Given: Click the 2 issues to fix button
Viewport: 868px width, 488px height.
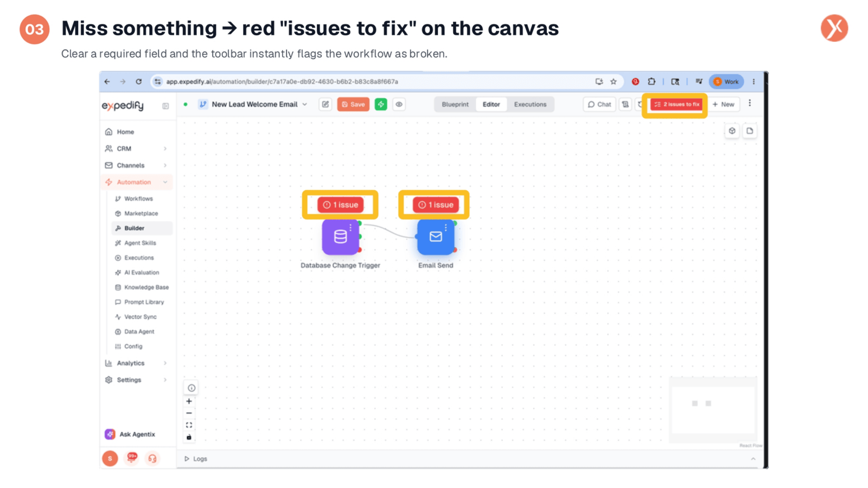Looking at the screenshot, I should [x=676, y=105].
